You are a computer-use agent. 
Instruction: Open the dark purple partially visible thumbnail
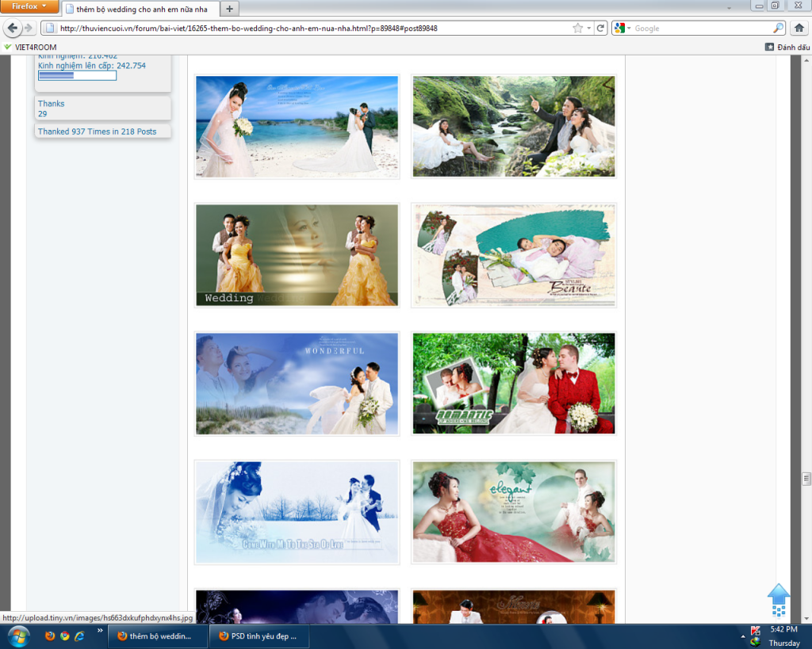coord(297,606)
